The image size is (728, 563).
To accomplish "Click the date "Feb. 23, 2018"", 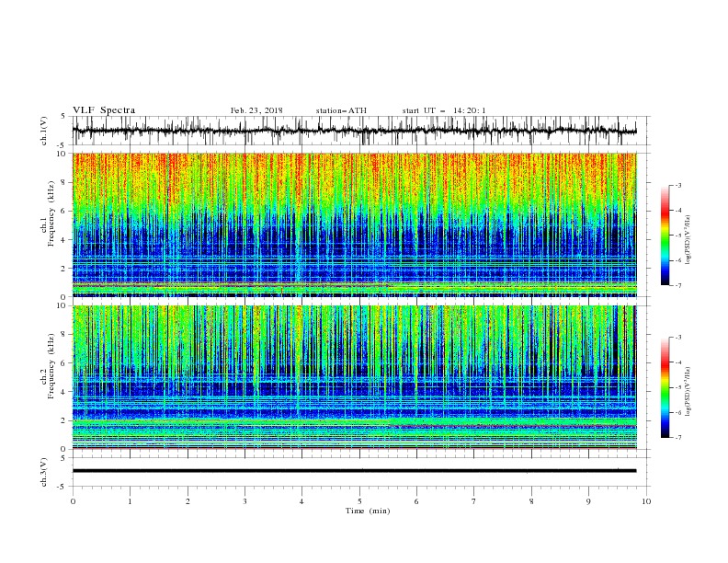I will [256, 110].
